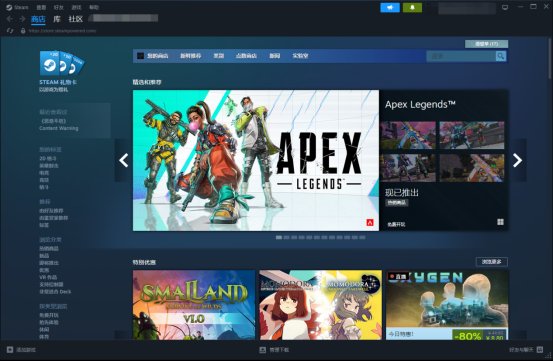Enter Big Picture mode via monitor icon
The height and width of the screenshot is (361, 553).
click(505, 7)
